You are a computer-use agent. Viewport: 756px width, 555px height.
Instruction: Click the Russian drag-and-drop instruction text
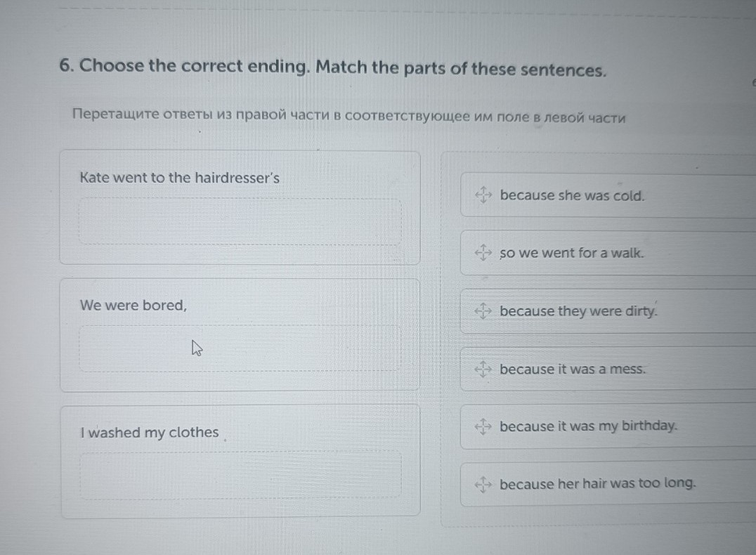[348, 116]
